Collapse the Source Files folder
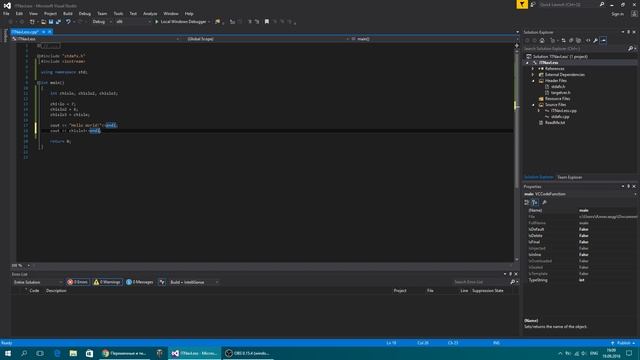 click(533, 105)
